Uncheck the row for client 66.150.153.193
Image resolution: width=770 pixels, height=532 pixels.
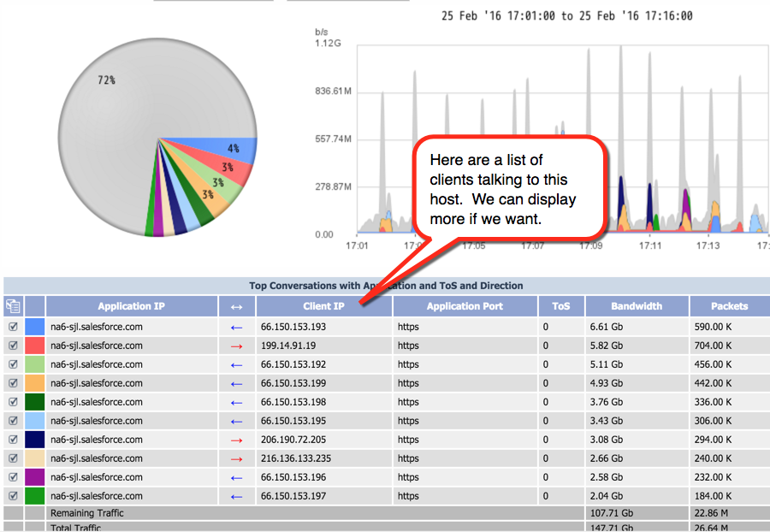click(13, 327)
